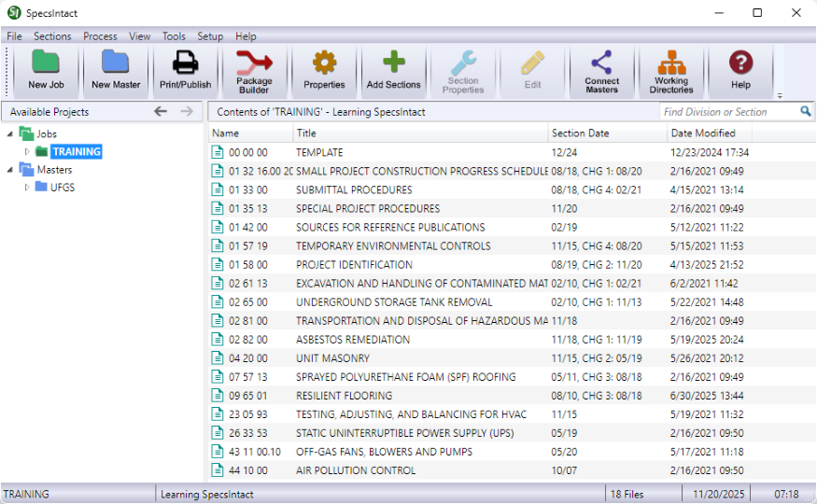This screenshot has width=817, height=504.
Task: Expand the TRAINING job node
Action: [x=27, y=151]
